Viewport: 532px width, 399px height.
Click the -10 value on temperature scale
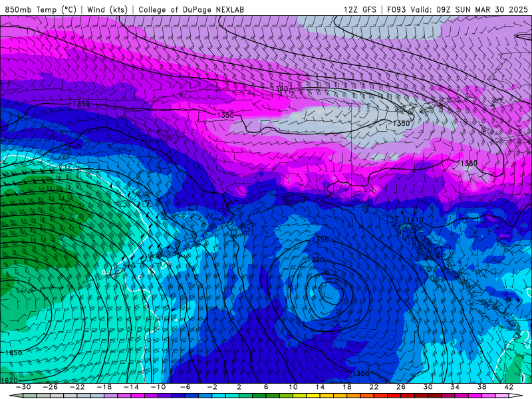click(x=158, y=387)
